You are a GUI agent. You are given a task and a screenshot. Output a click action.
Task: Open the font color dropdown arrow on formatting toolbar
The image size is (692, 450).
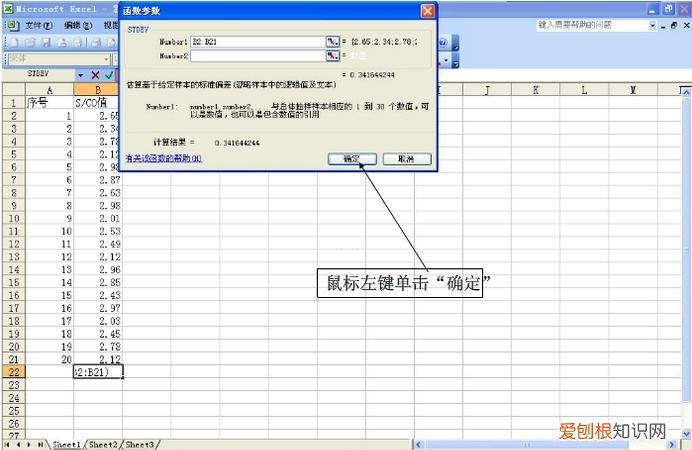(446, 60)
